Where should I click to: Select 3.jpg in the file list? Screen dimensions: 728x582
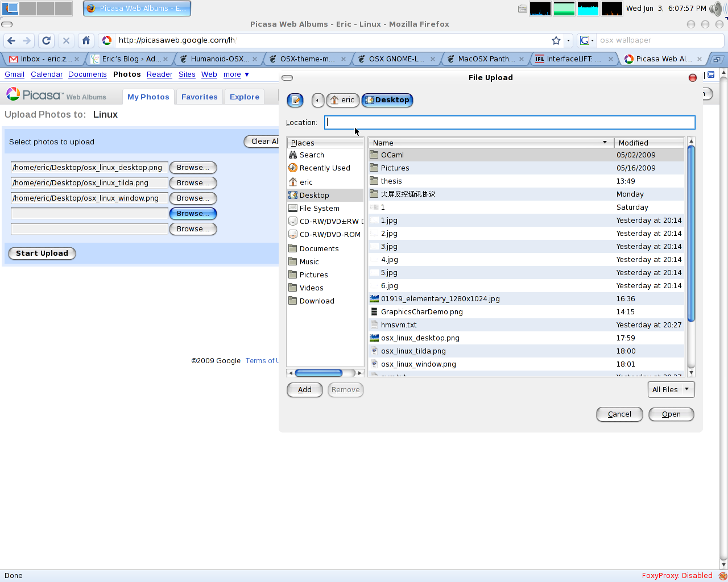point(527,247)
